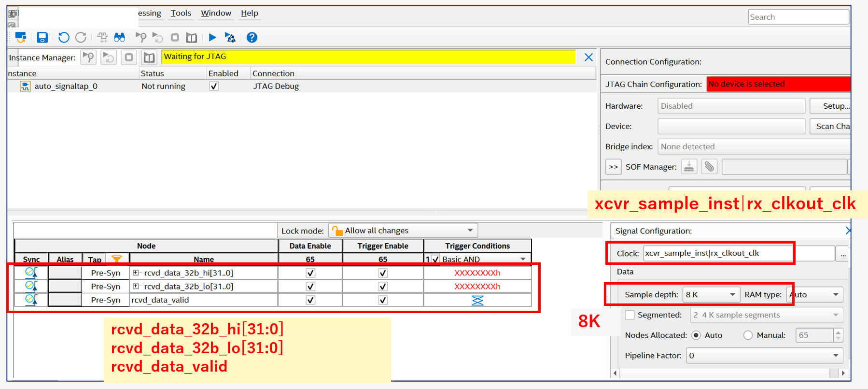Click the Undo arrow in toolbar
The height and width of the screenshot is (389, 868).
coord(63,37)
